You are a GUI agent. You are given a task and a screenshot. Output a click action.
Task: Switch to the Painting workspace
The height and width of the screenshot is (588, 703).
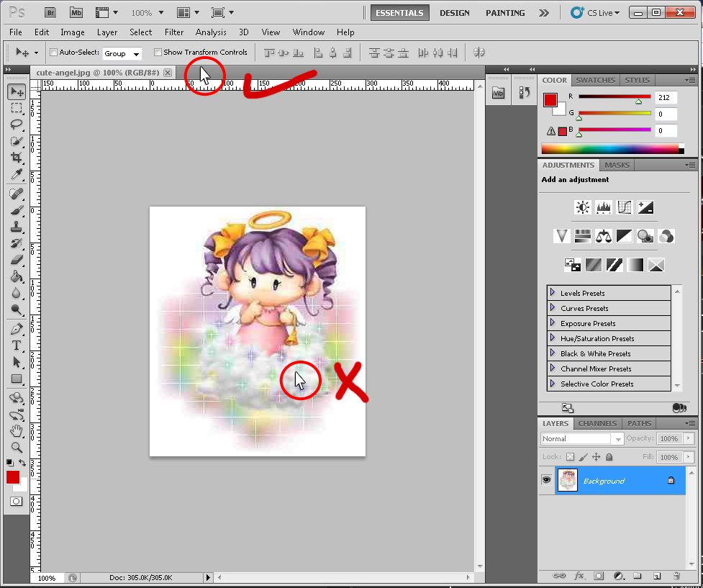coord(505,13)
